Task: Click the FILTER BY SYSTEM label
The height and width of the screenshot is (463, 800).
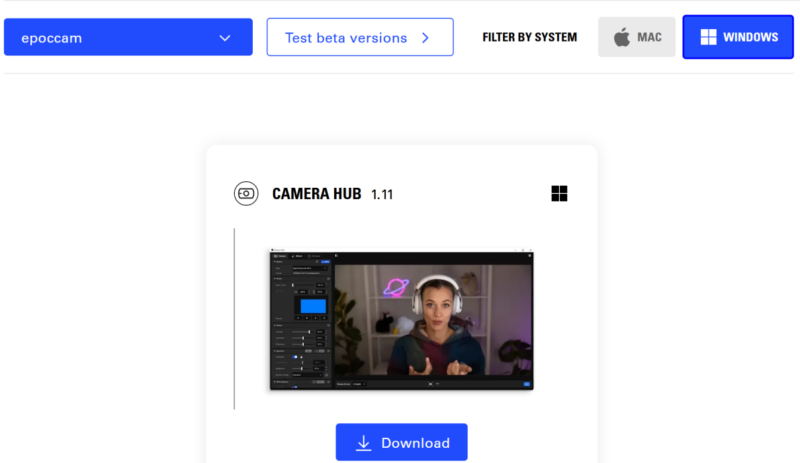Action: click(529, 37)
